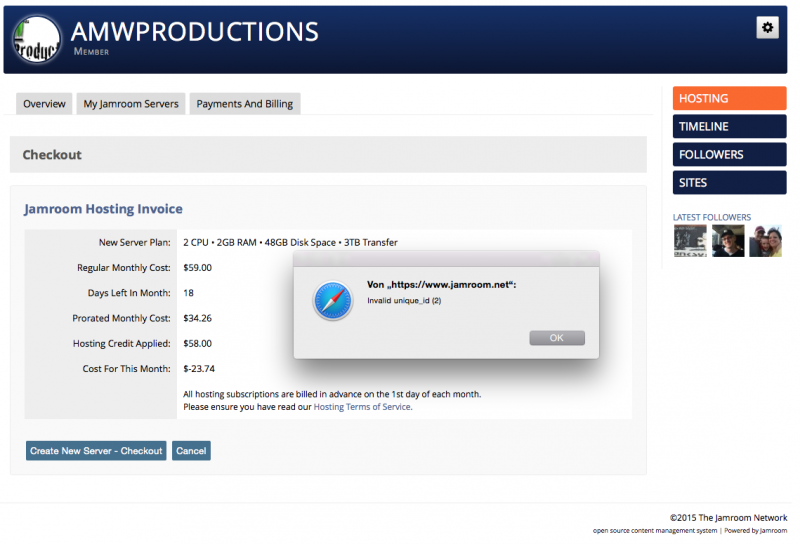Image resolution: width=800 pixels, height=544 pixels.
Task: Click the Powered by Jamroom footer link
Action: 756,531
